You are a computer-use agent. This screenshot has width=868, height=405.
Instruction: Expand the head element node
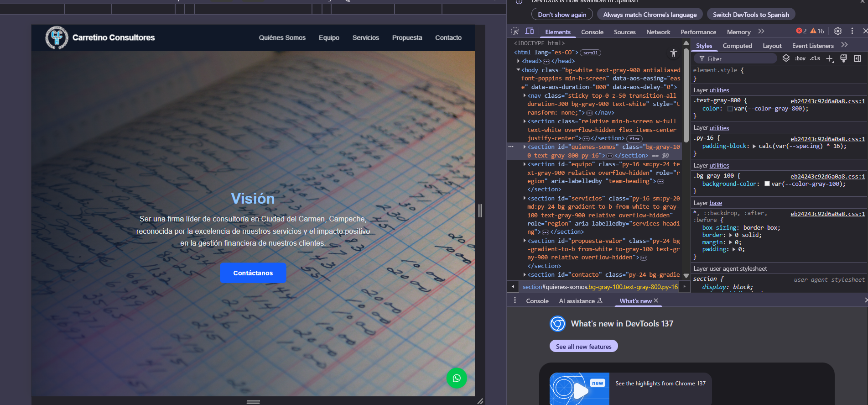pos(519,61)
